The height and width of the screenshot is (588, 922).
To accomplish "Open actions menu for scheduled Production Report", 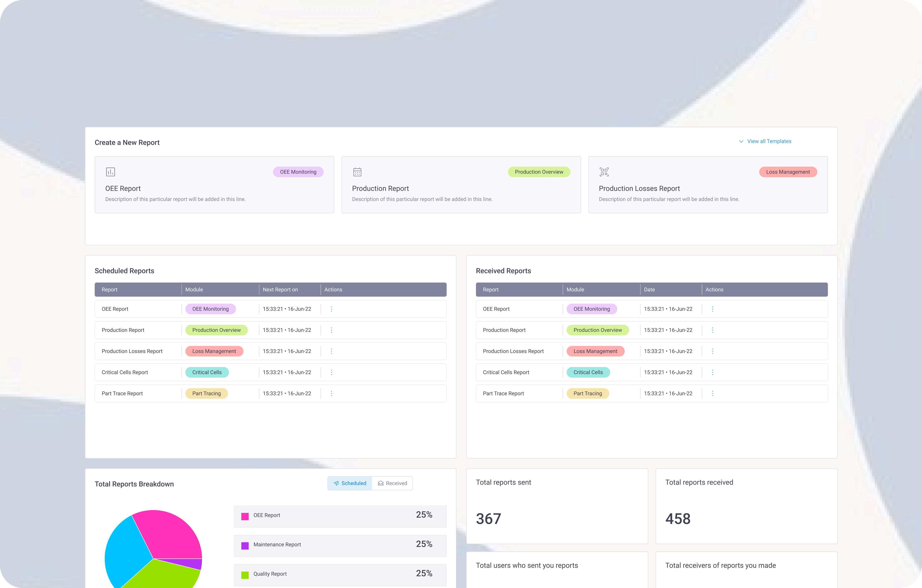I will (331, 330).
